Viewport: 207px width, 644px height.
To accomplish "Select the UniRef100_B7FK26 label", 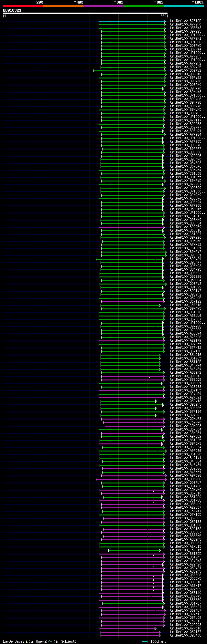I will click(x=186, y=337).
